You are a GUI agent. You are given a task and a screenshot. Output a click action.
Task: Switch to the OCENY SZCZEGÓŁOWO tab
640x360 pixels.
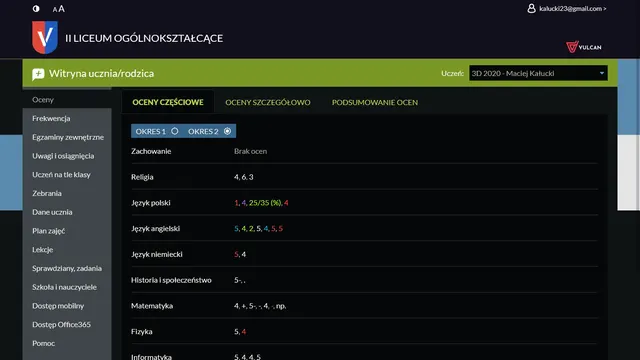[x=268, y=102]
